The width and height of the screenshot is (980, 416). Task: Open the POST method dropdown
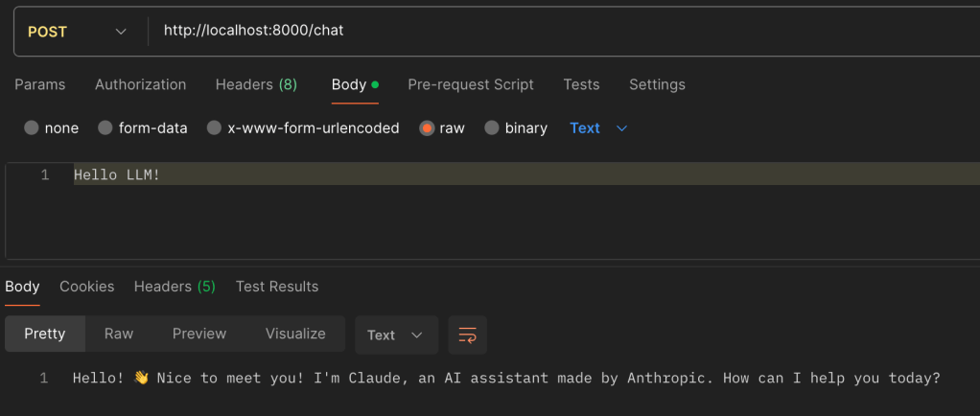coord(77,32)
